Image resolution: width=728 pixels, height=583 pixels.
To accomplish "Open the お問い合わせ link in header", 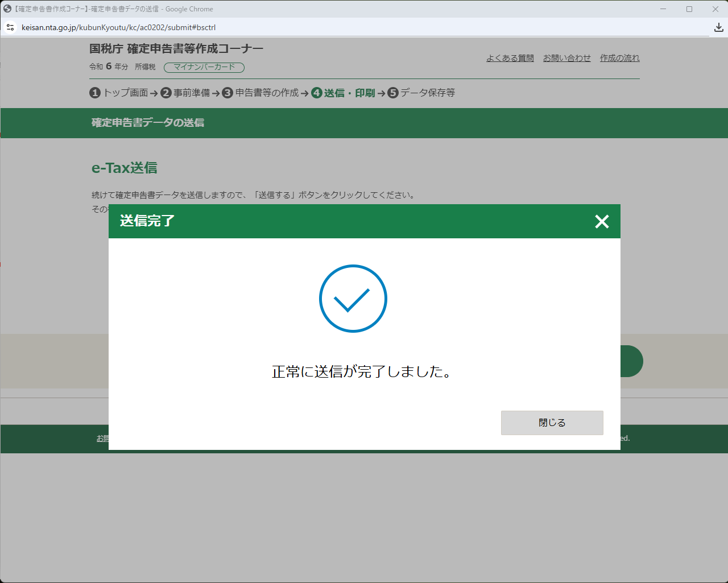I will click(567, 58).
